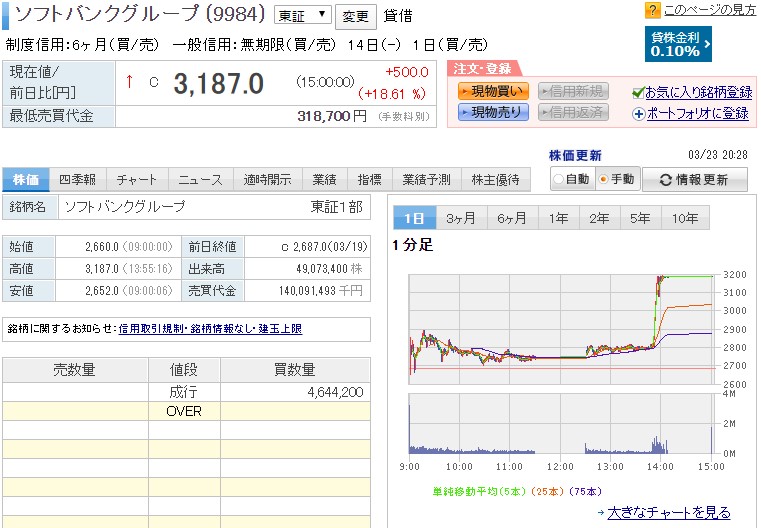761x528 pixels.
Task: Select the 2年 chart period tab
Action: click(599, 218)
